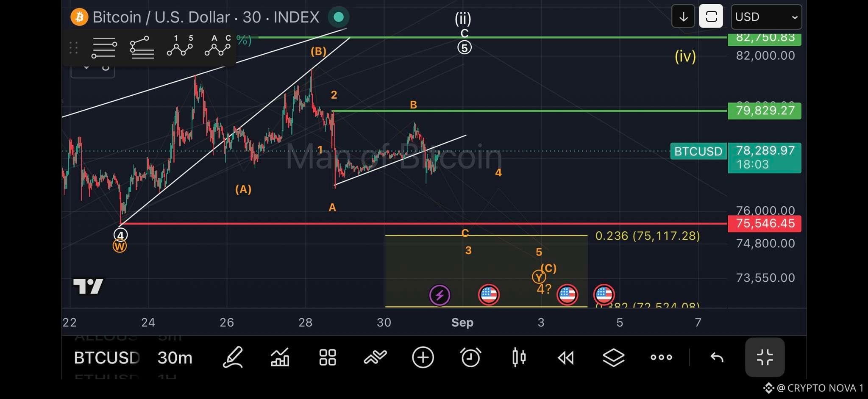
Task: Open the US flag event beside lightning icon
Action: click(x=489, y=295)
